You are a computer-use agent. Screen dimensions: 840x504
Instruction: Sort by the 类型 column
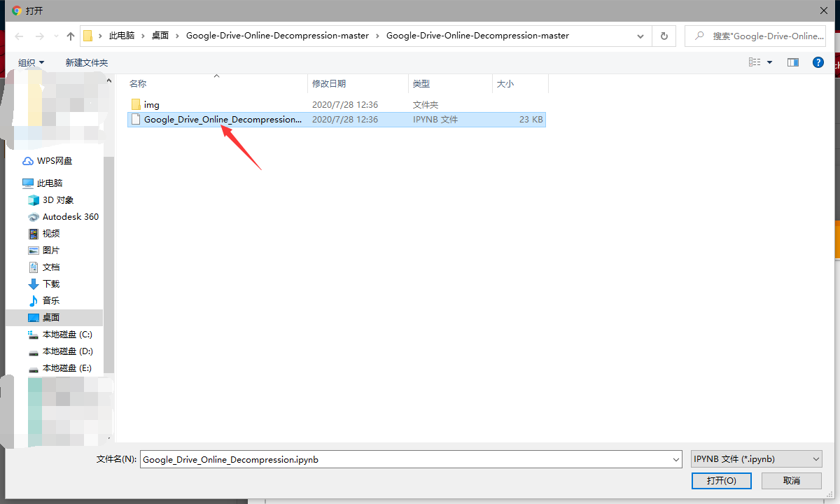(421, 83)
